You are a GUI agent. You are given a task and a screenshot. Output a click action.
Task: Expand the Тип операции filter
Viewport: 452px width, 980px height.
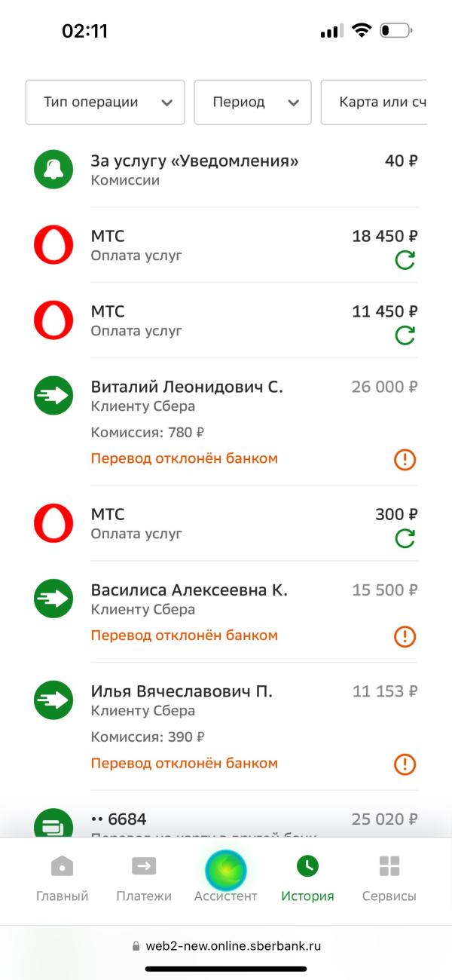click(105, 102)
